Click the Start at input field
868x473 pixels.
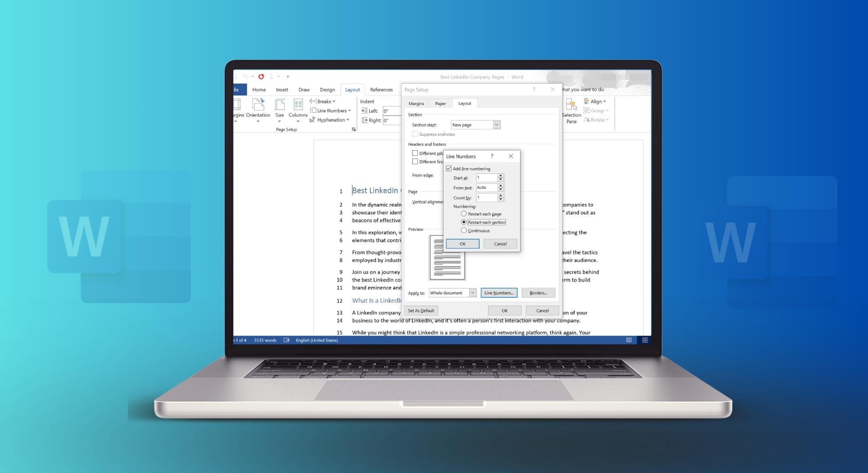tap(486, 178)
